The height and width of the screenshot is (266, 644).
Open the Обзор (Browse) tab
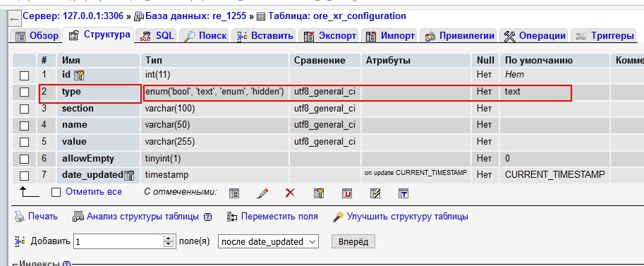pos(36,36)
